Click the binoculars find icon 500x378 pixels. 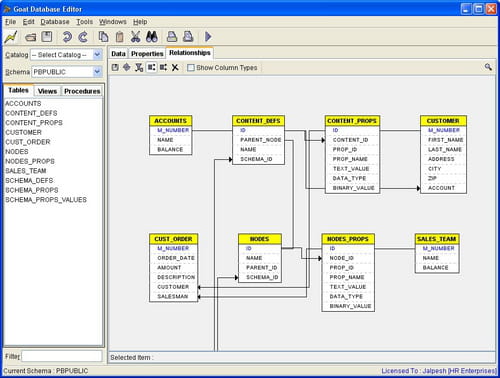tap(152, 37)
